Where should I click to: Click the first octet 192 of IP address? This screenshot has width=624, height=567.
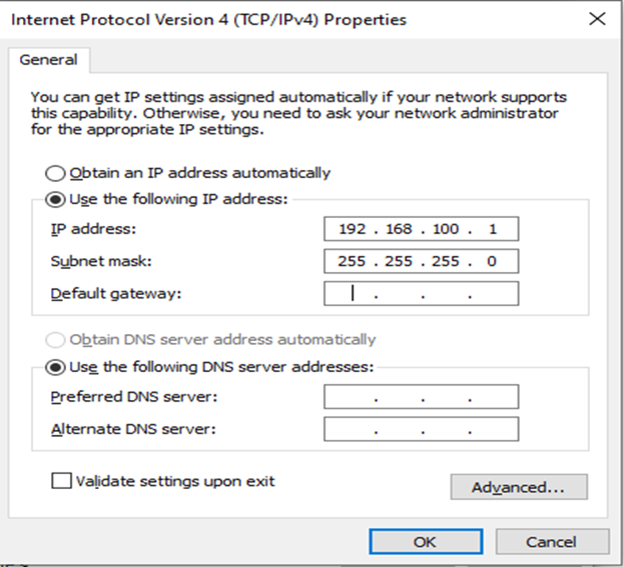(x=354, y=229)
